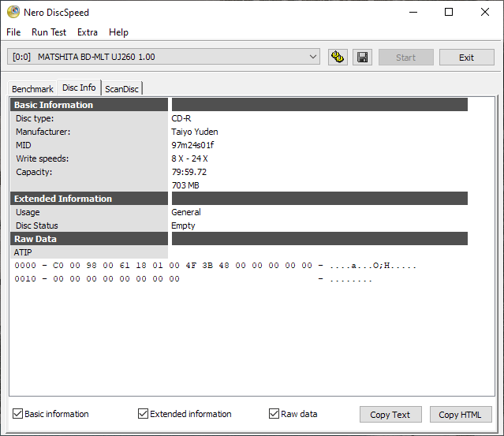Click the ATIP label
504x436 pixels.
click(23, 252)
